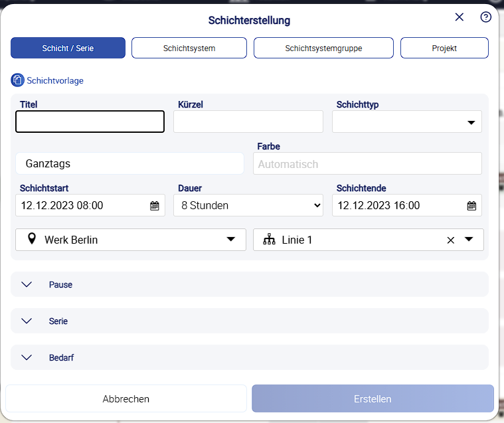Open the Werk Berlin location dropdown arrow

tap(231, 240)
